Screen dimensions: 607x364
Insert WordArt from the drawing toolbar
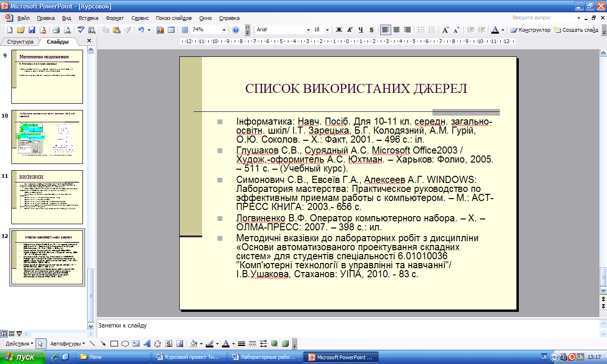click(147, 344)
